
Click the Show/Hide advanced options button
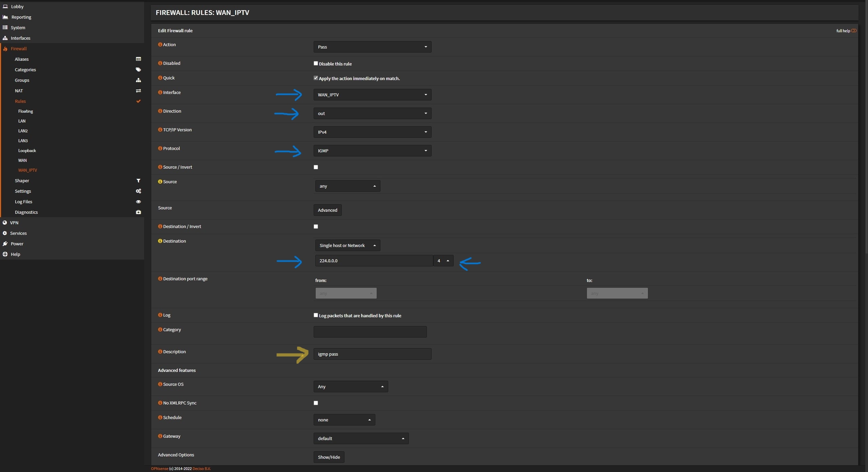329,457
